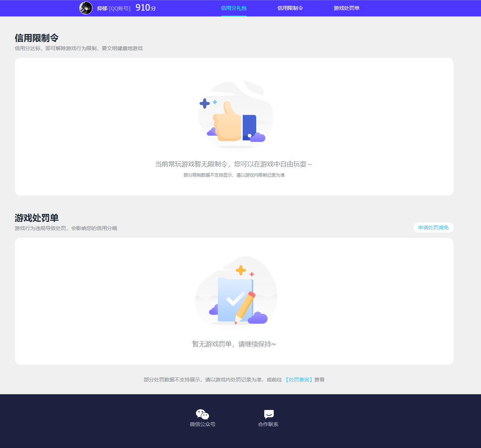Click the 暂无游戏罚单，请继续保持 message
The image size is (481, 448).
click(234, 344)
